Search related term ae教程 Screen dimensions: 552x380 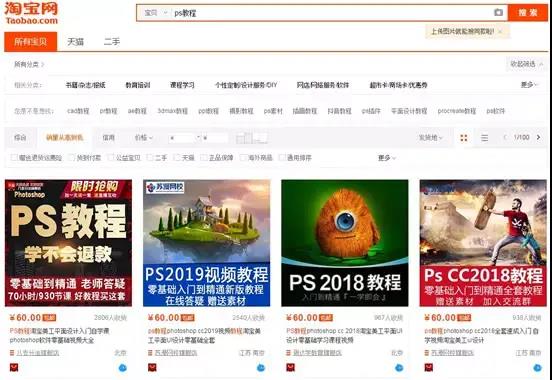(137, 111)
